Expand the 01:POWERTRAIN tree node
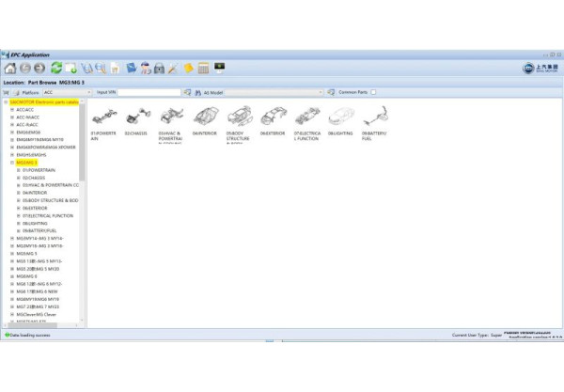The image size is (564, 392). [18, 170]
